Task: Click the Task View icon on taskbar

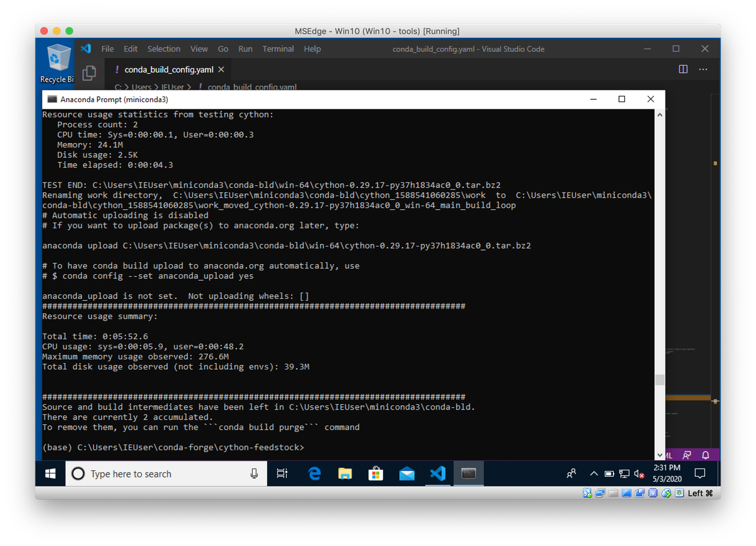Action: (282, 473)
